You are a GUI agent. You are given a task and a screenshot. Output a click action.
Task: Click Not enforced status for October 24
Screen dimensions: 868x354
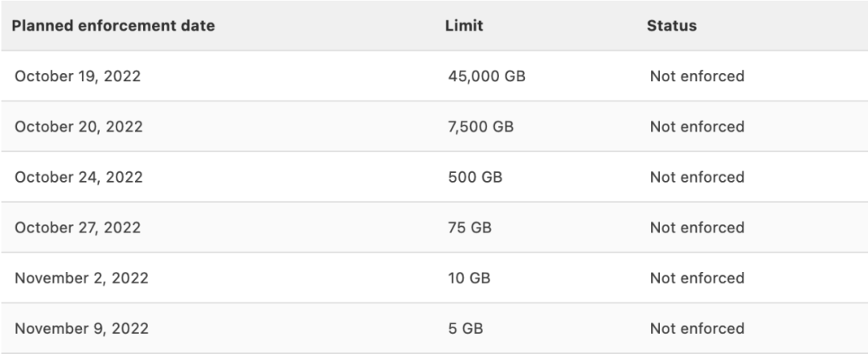click(697, 177)
